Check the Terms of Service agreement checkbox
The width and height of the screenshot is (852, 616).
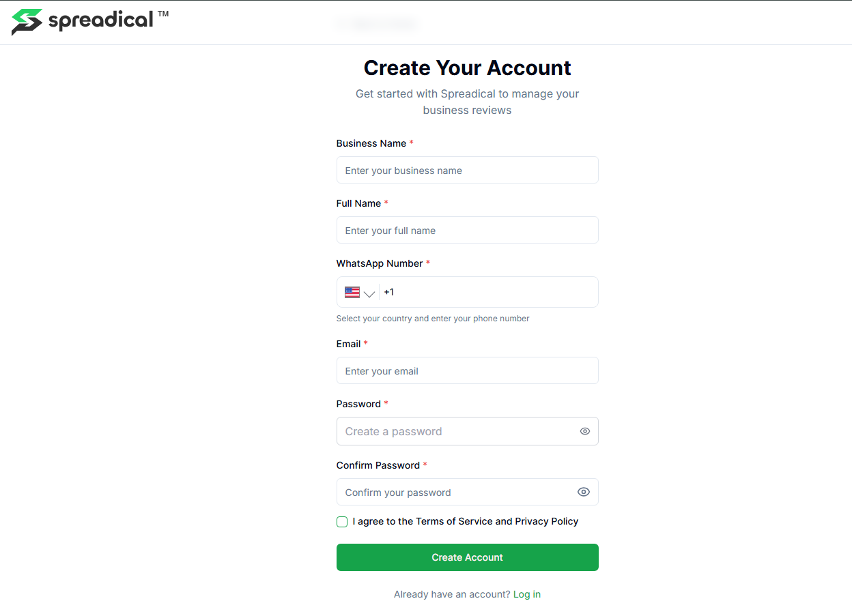click(x=341, y=521)
